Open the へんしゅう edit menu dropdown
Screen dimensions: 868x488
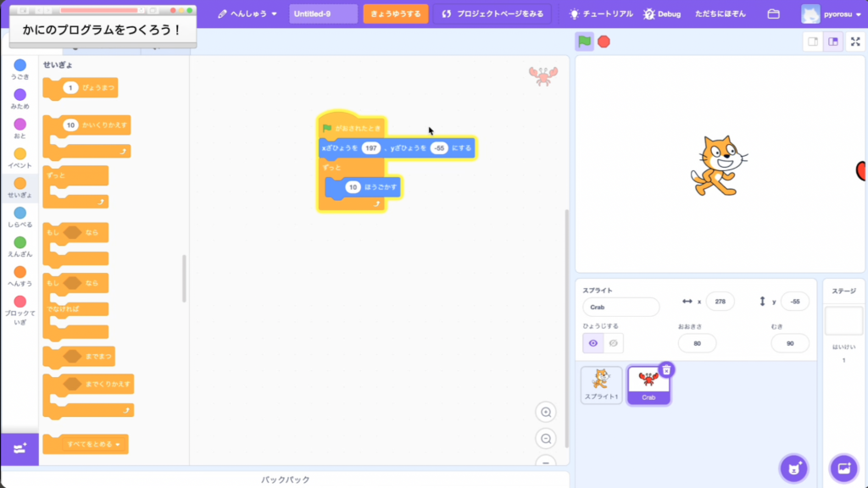point(248,14)
